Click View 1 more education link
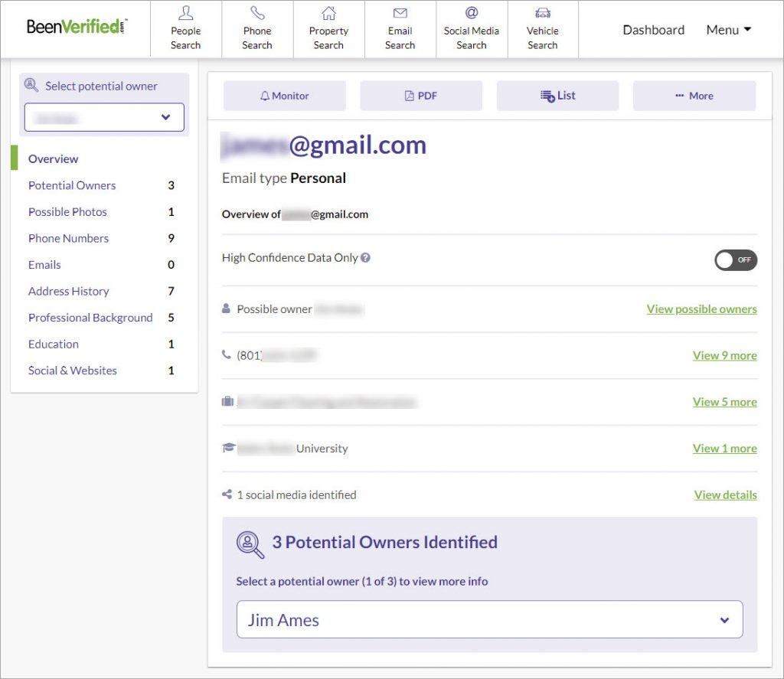 [x=724, y=449]
